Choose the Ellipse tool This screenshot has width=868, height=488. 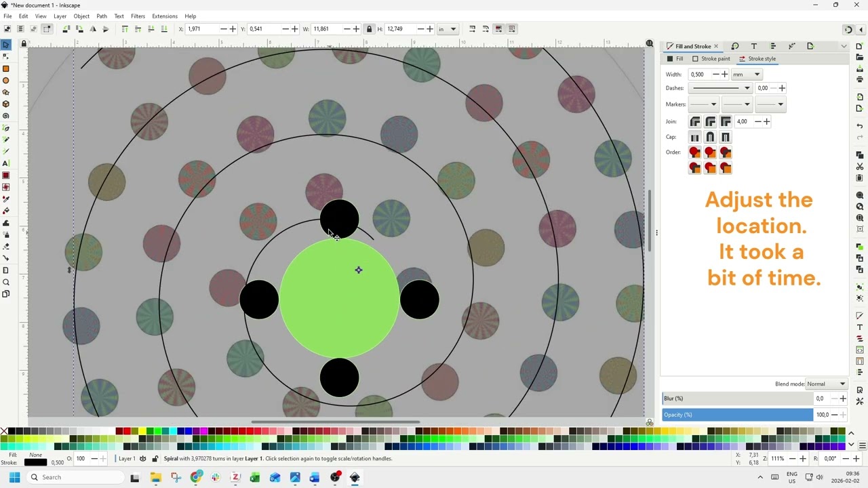click(6, 81)
